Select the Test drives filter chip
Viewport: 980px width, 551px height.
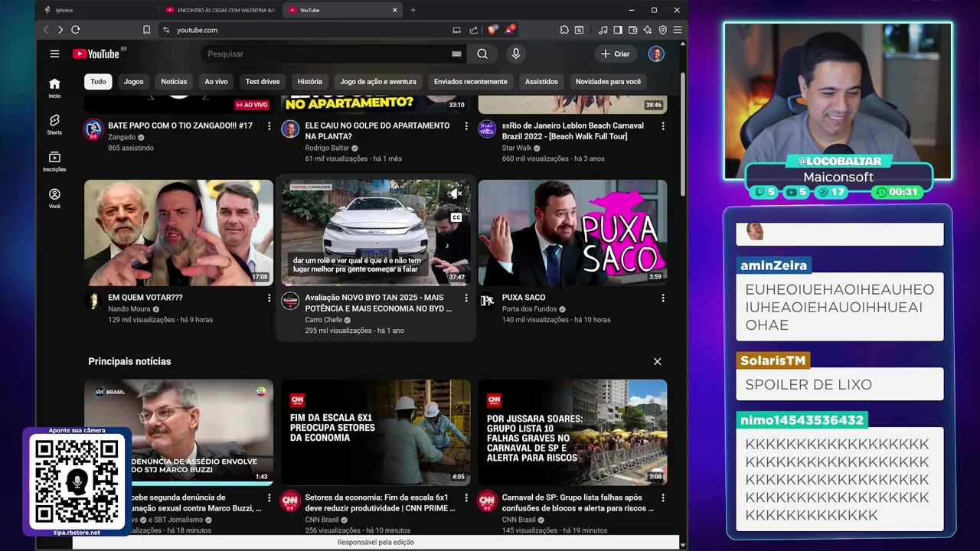263,81
